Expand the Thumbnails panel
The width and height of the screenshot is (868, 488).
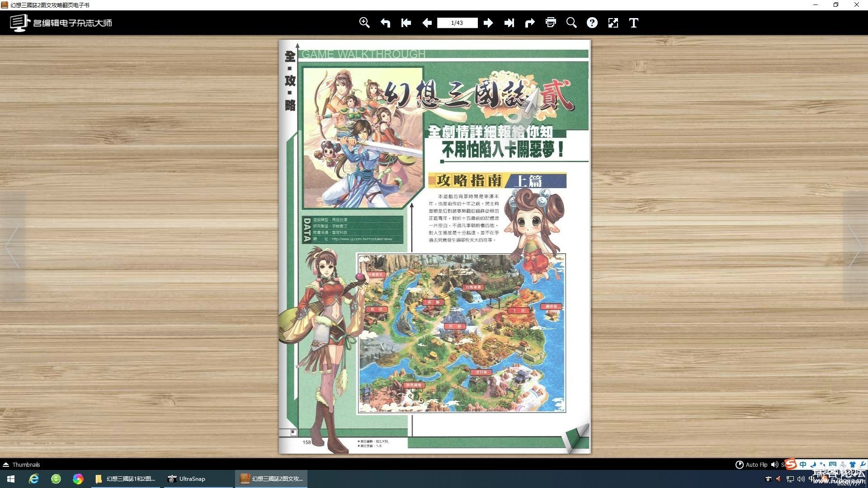pos(21,465)
